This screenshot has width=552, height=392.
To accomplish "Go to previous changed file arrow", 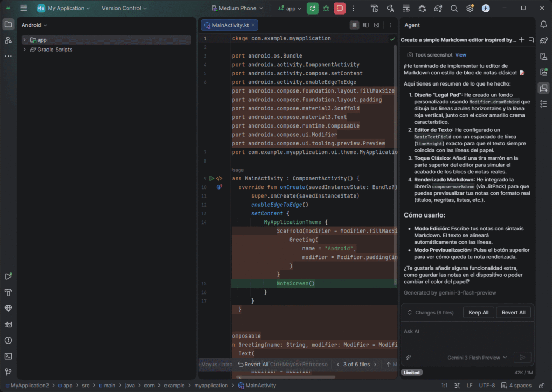I will (x=338, y=364).
